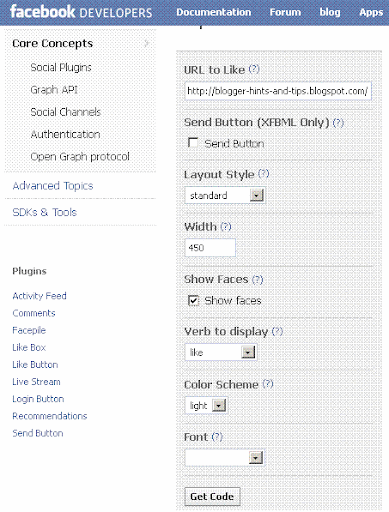
Task: Click the Get Code button
Action: pos(212,497)
